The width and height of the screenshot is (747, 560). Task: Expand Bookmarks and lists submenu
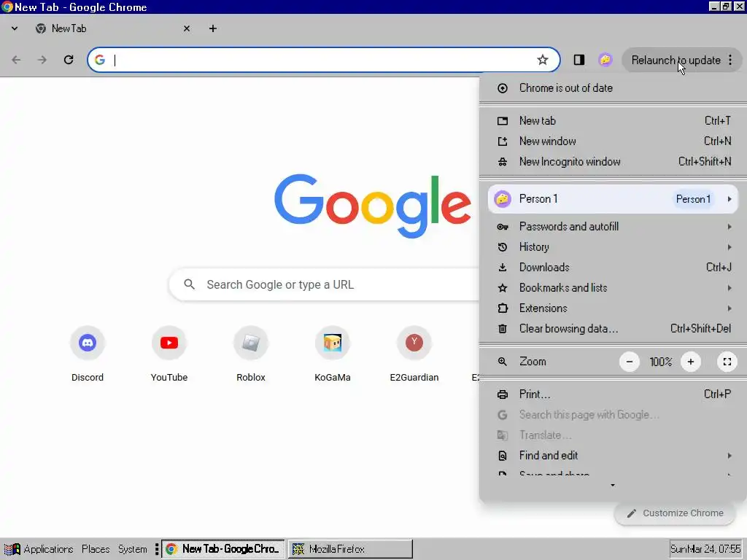613,287
